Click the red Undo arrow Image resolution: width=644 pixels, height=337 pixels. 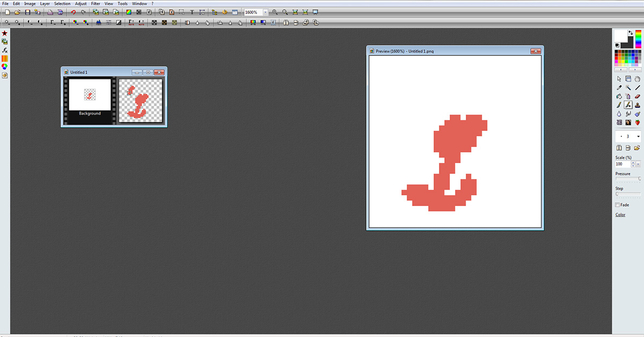coord(74,12)
